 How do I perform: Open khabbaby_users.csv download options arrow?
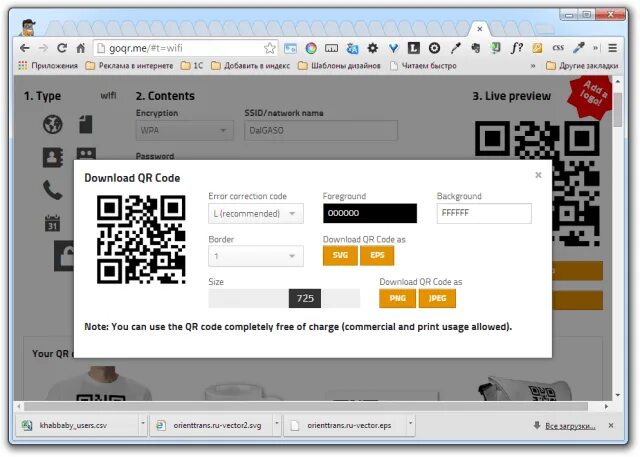pos(143,424)
